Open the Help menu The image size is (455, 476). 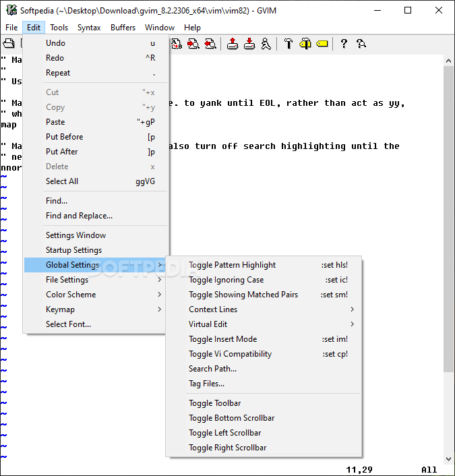(x=192, y=28)
